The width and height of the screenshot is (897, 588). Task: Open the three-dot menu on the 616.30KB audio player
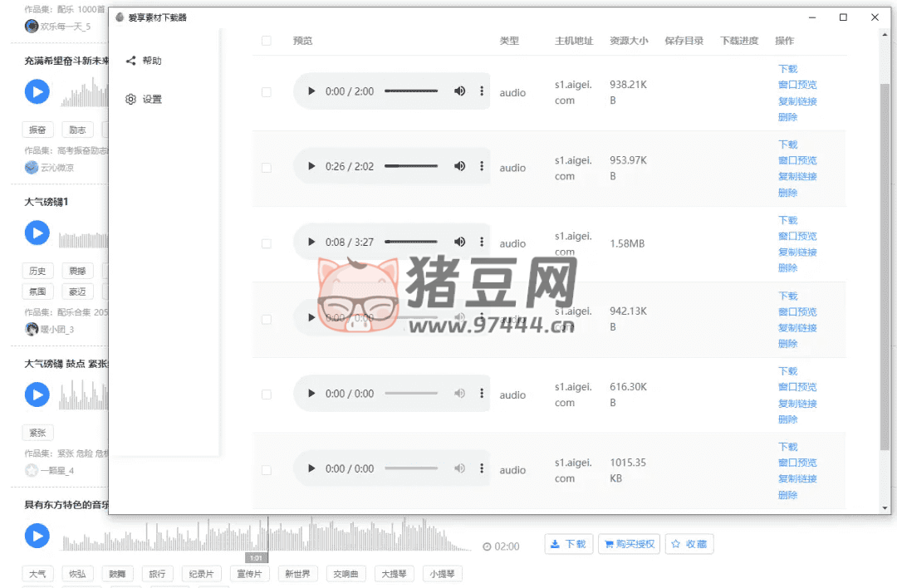pyautogui.click(x=482, y=394)
